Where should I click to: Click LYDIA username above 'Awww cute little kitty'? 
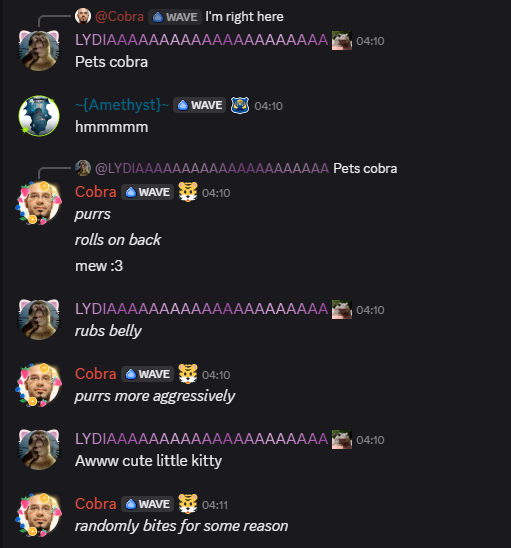pos(202,439)
